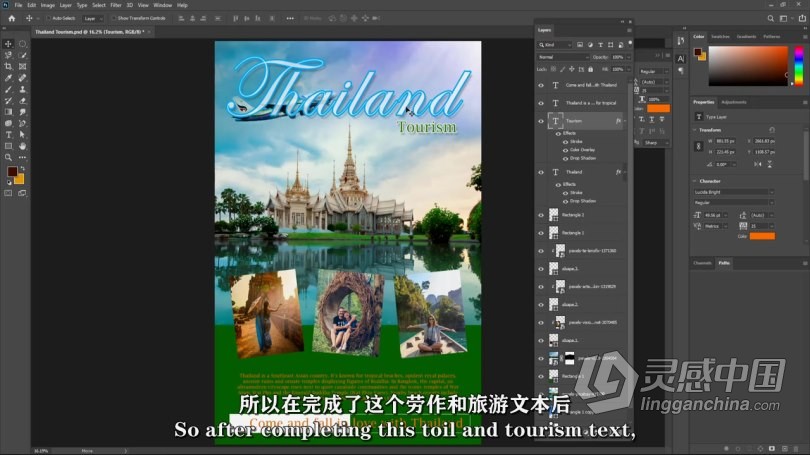
Task: Select the Zoom magnifier tool
Action: tap(8, 158)
